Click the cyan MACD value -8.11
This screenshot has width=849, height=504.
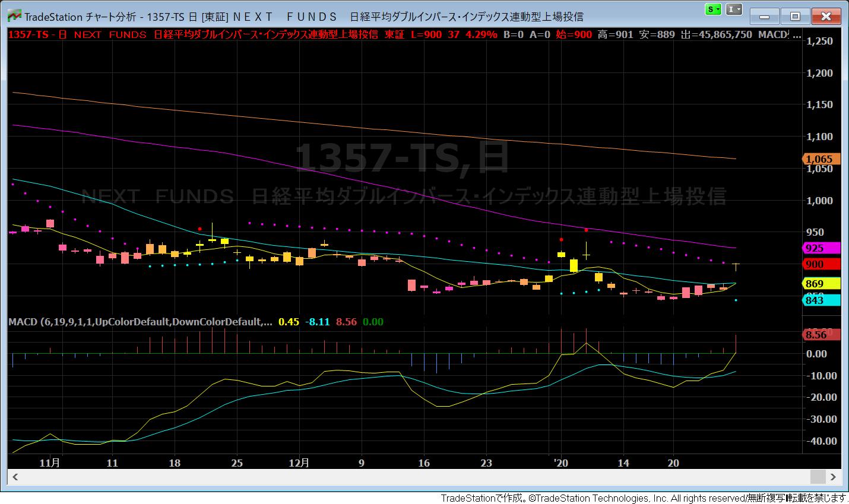[x=318, y=322]
